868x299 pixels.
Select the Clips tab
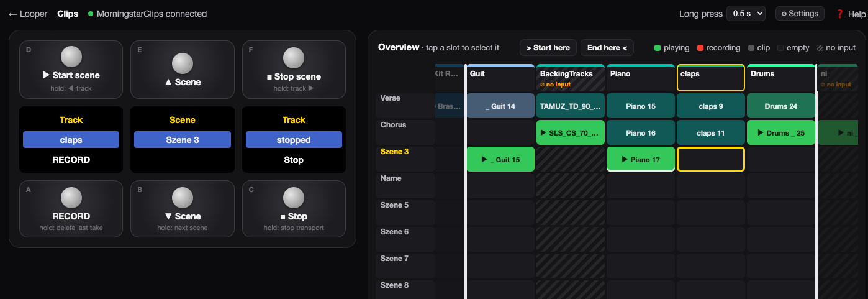coord(68,14)
